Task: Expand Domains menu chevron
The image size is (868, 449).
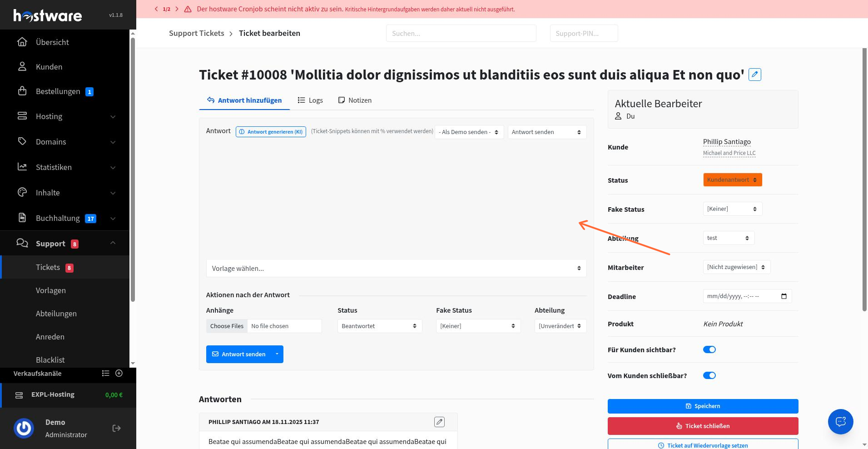Action: pyautogui.click(x=113, y=142)
